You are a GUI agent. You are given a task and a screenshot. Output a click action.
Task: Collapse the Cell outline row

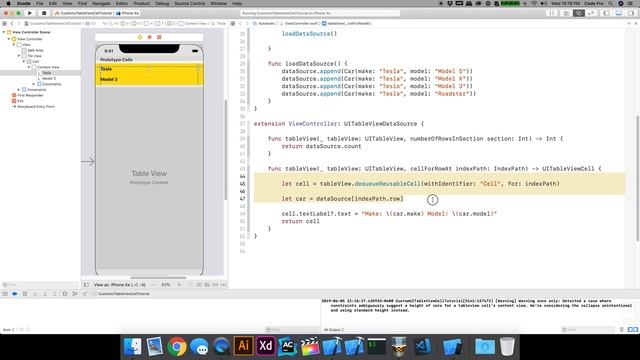(x=24, y=62)
